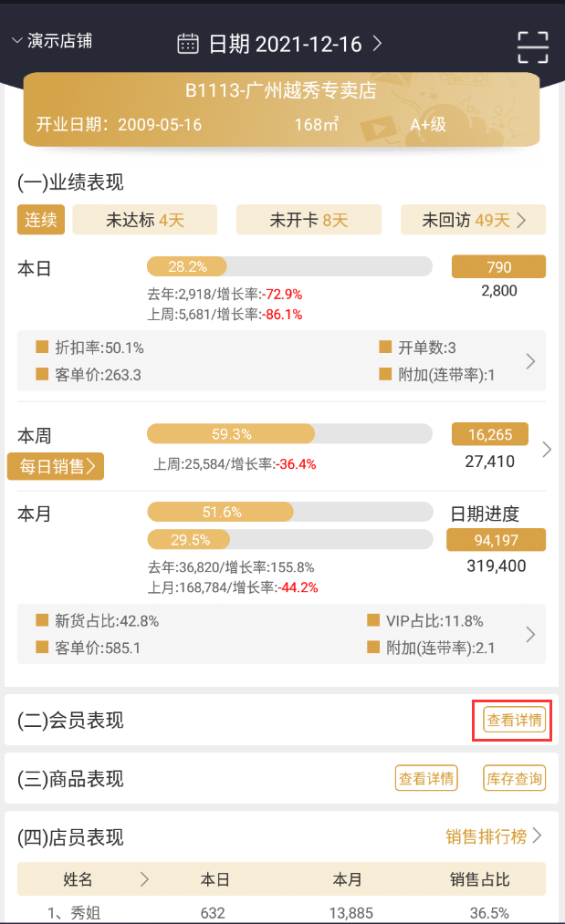Image resolution: width=565 pixels, height=924 pixels.
Task: Expand the 姓名 column arrow
Action: click(144, 879)
